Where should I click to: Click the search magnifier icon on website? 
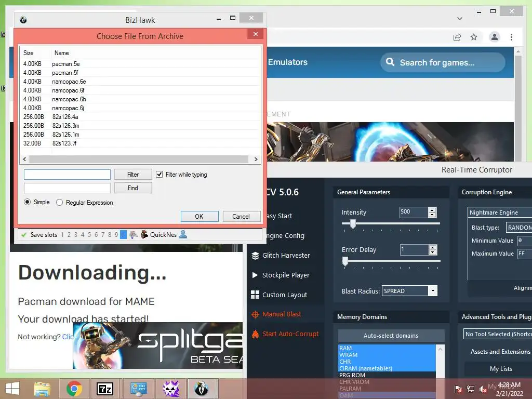tap(390, 62)
